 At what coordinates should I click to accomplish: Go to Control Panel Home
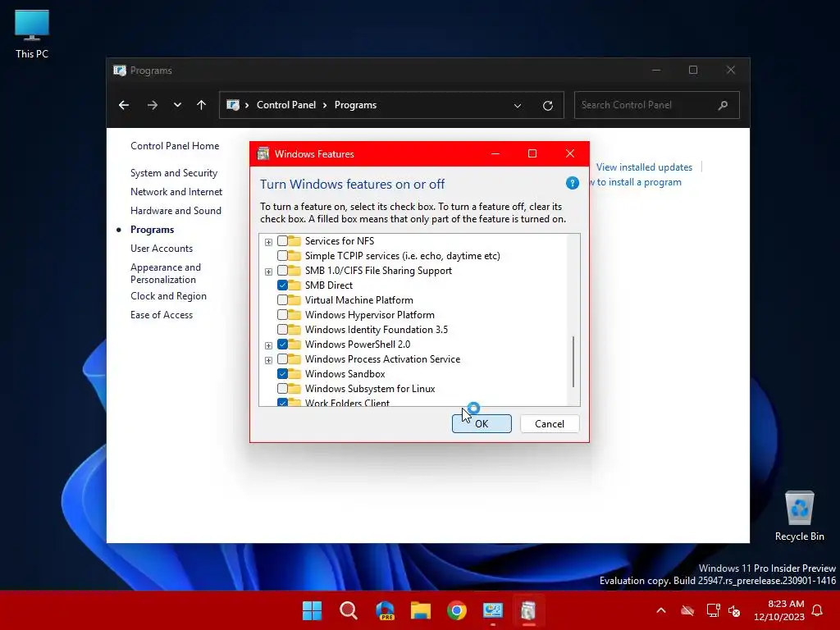pyautogui.click(x=175, y=146)
